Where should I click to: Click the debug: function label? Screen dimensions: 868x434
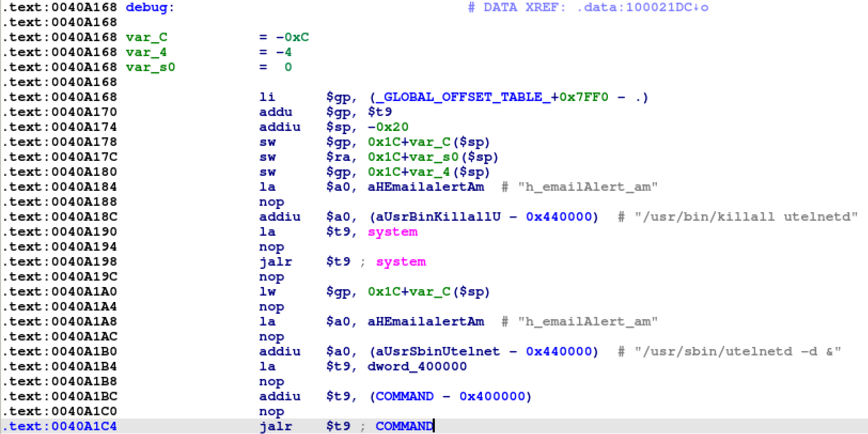[150, 7]
